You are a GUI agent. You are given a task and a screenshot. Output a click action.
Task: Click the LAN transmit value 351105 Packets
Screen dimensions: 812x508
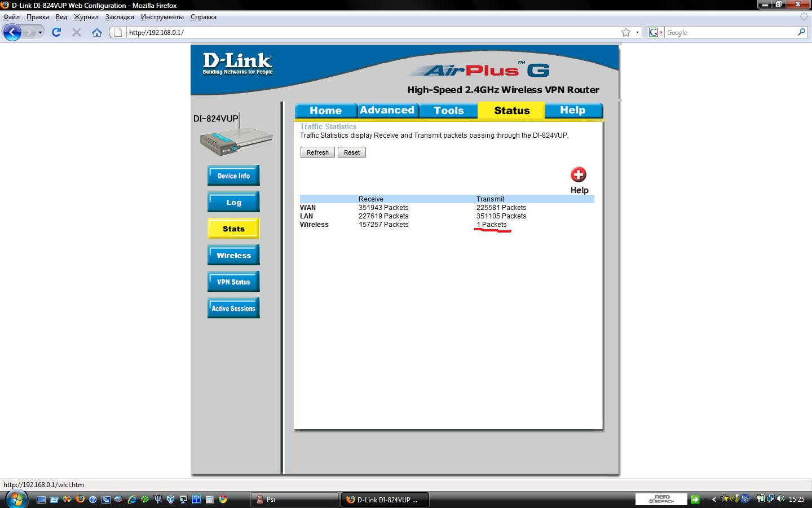point(501,216)
